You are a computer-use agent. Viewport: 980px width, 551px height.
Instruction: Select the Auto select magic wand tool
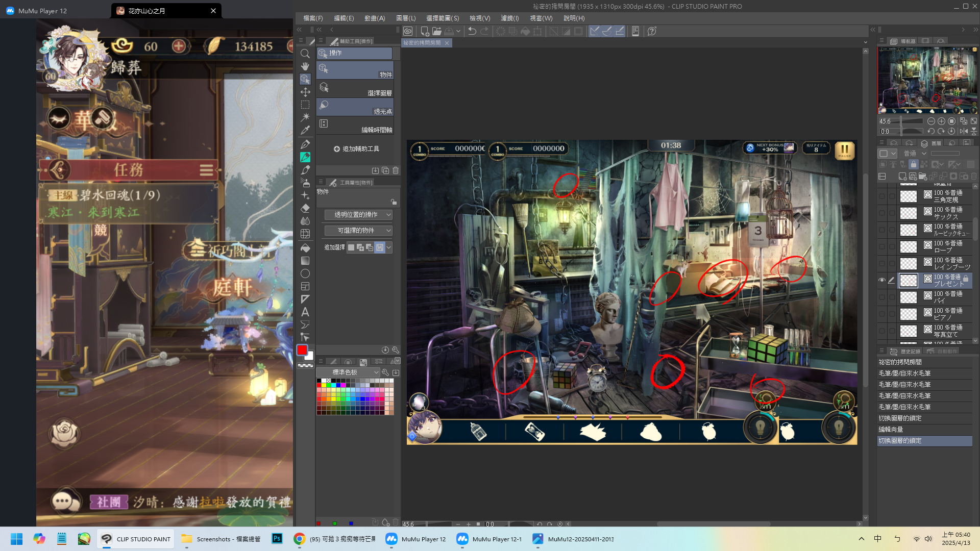coord(305,117)
